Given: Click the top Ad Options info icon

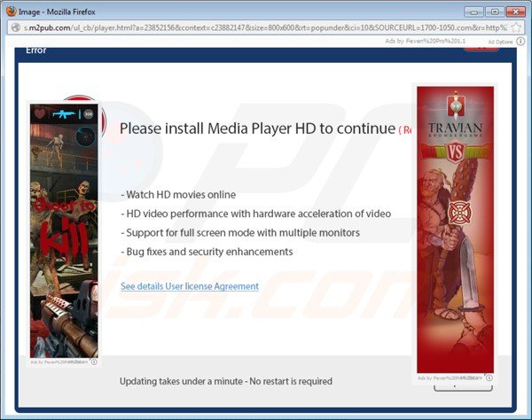Looking at the screenshot, I should pyautogui.click(x=520, y=42).
